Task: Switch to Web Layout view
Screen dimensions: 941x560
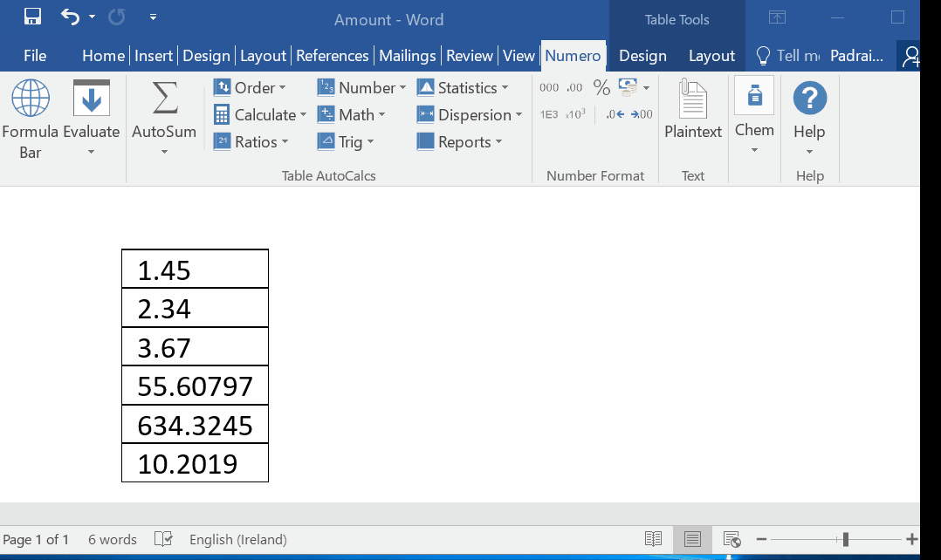Action: (x=732, y=539)
